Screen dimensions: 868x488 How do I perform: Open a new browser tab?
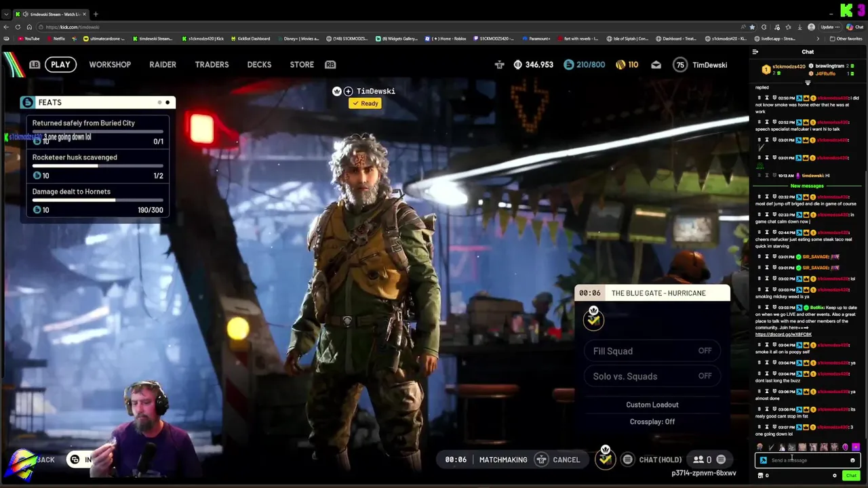click(96, 14)
